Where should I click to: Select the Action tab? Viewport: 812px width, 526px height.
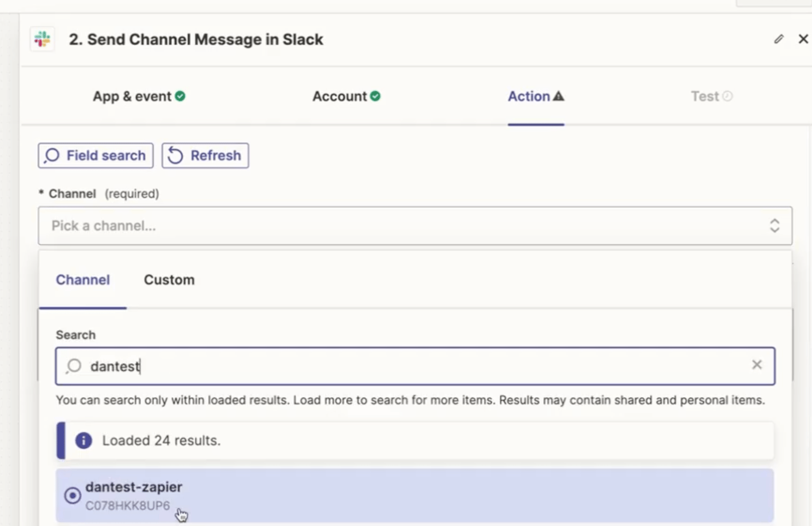[x=536, y=96]
